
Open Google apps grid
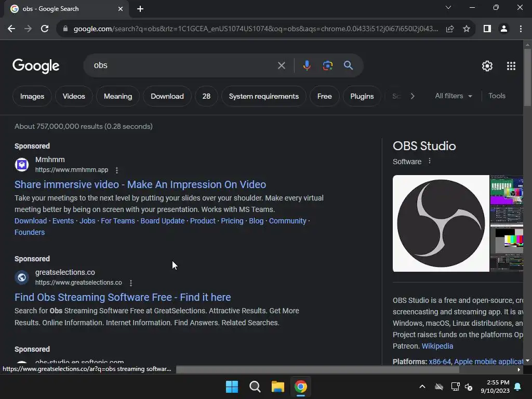click(x=511, y=66)
